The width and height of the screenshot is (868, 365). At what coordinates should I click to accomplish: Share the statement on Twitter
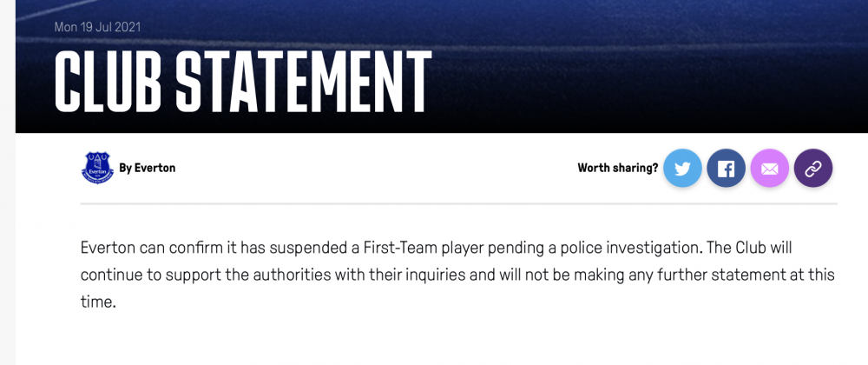coord(682,168)
